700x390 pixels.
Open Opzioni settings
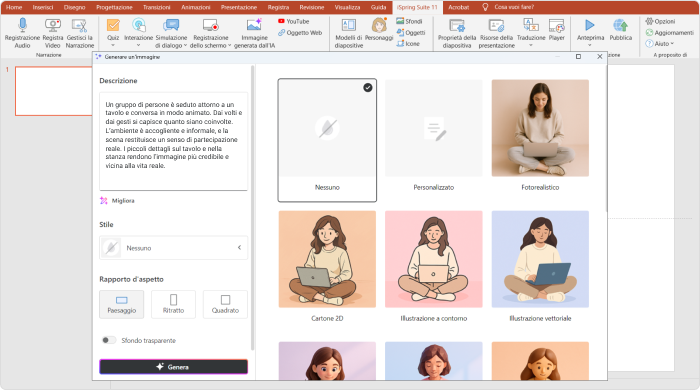[x=660, y=21]
